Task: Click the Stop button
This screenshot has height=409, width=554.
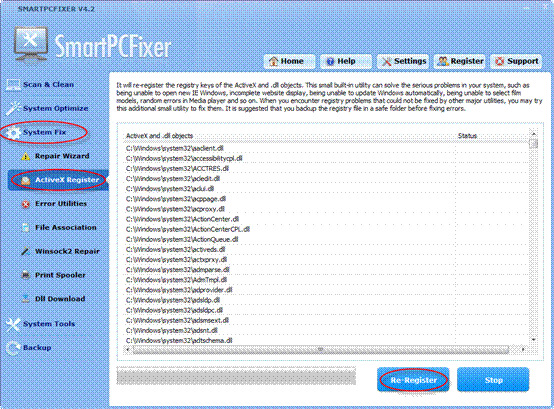Action: (493, 380)
